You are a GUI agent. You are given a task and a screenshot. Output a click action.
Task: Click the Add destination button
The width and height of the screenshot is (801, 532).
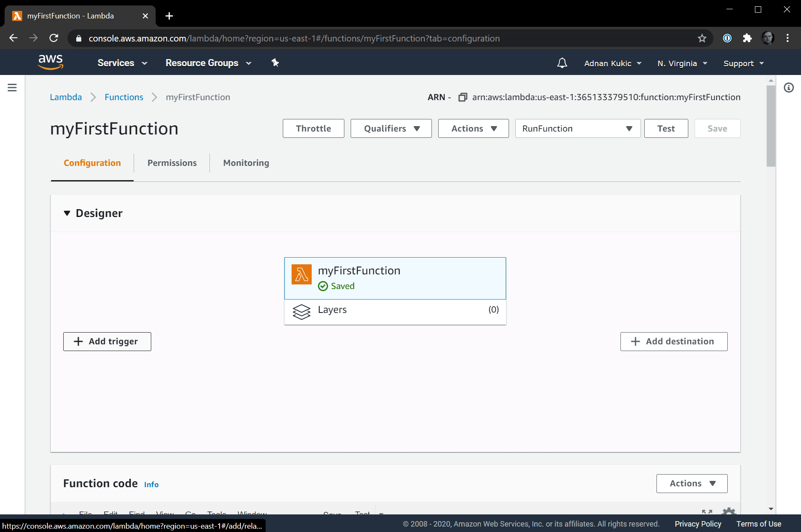(673, 341)
